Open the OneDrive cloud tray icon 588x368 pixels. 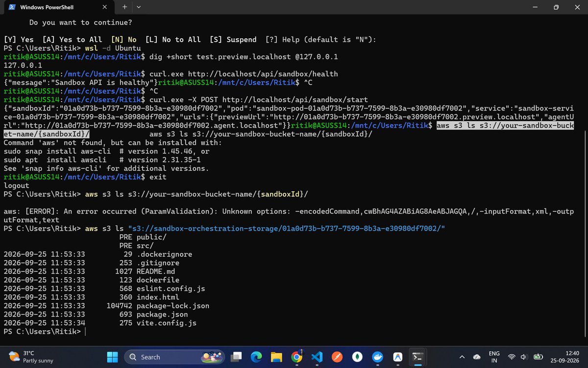tap(477, 357)
